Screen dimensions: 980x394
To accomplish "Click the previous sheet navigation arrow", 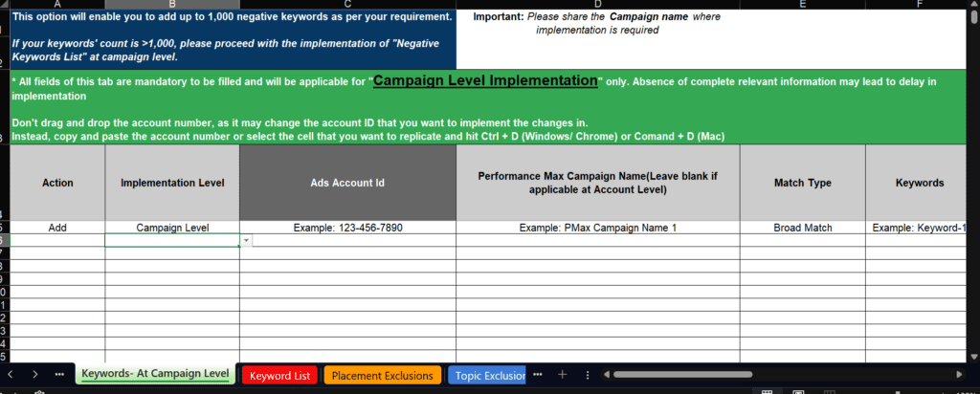I will click(11, 375).
